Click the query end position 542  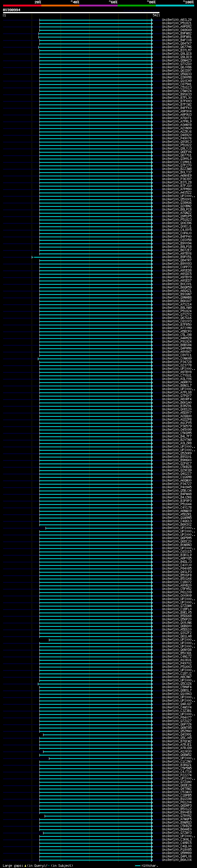(155, 15)
